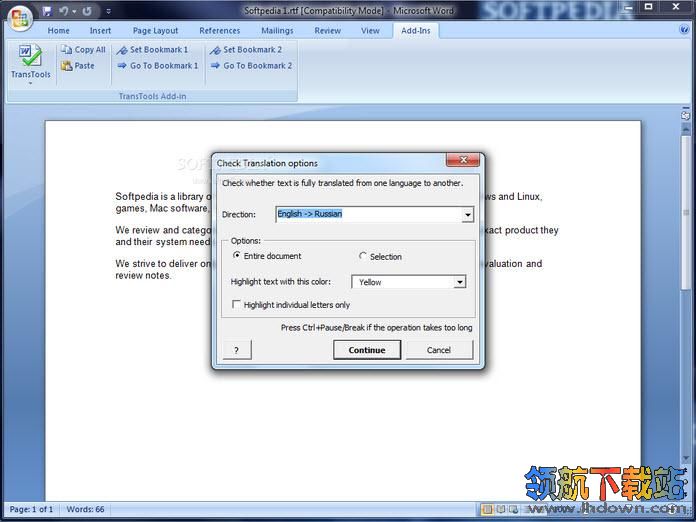Click Go To Bookmark 2
The image size is (696, 522).
click(x=251, y=66)
